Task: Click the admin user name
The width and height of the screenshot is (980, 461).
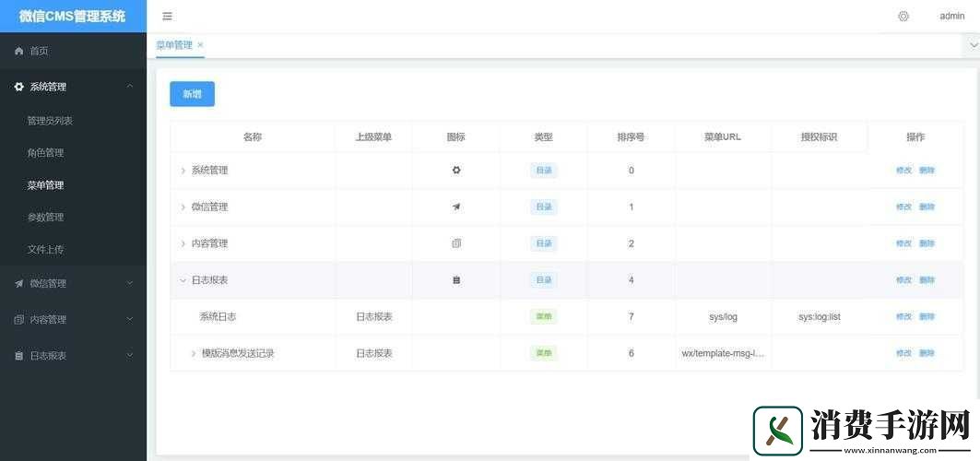Action: click(x=951, y=17)
